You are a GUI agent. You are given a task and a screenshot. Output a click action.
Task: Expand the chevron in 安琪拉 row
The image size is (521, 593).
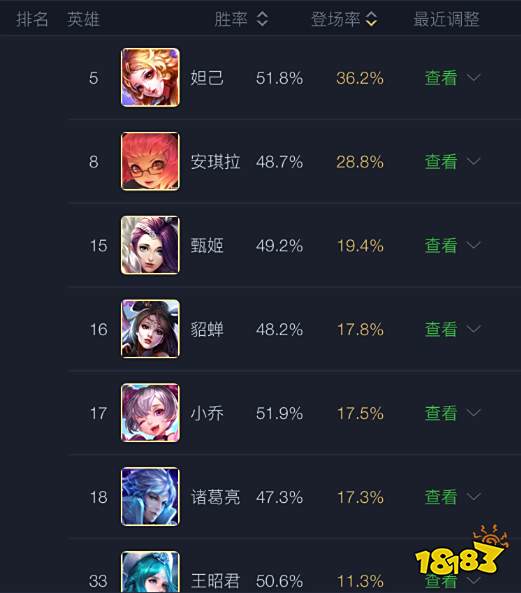tap(473, 162)
